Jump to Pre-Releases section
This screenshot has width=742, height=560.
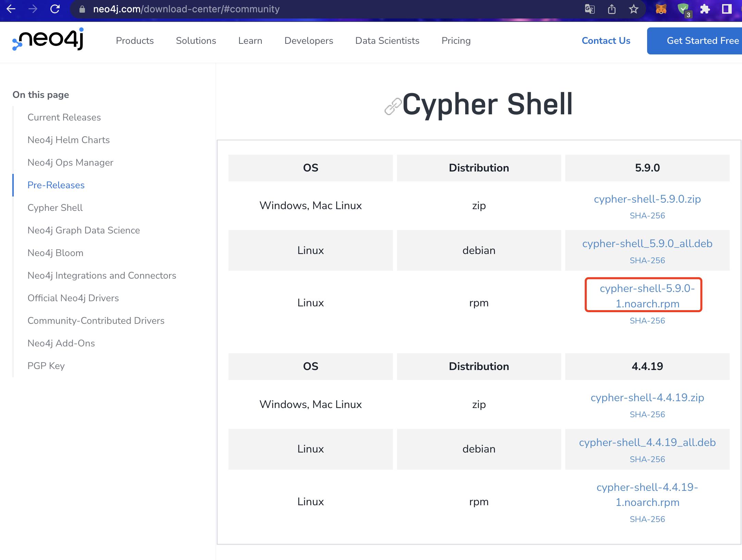coord(56,185)
